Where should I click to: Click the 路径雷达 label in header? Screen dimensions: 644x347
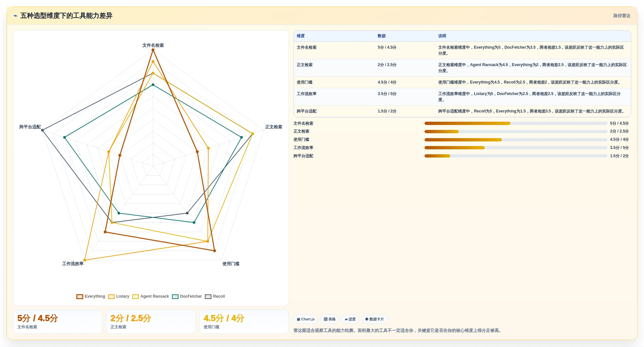click(622, 16)
